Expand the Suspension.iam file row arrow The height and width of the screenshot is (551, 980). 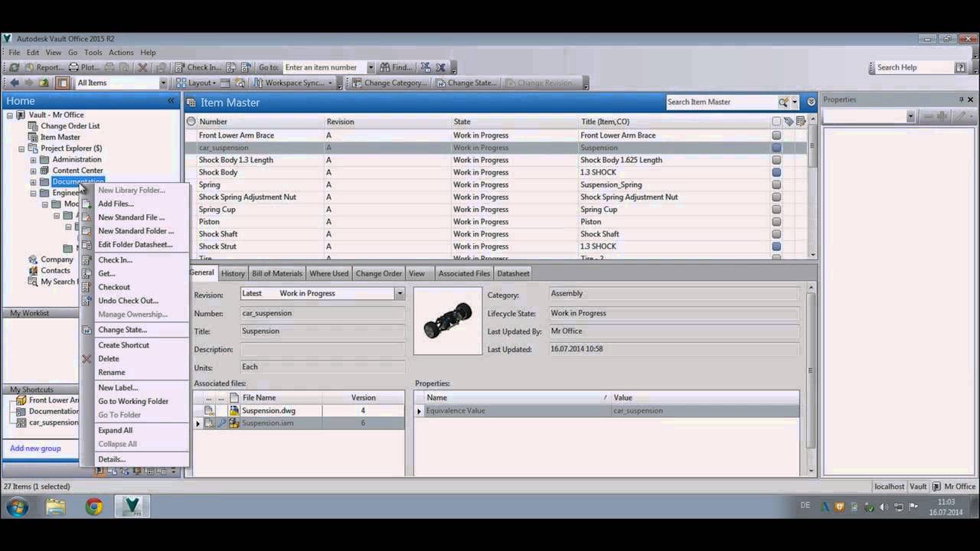coord(198,423)
